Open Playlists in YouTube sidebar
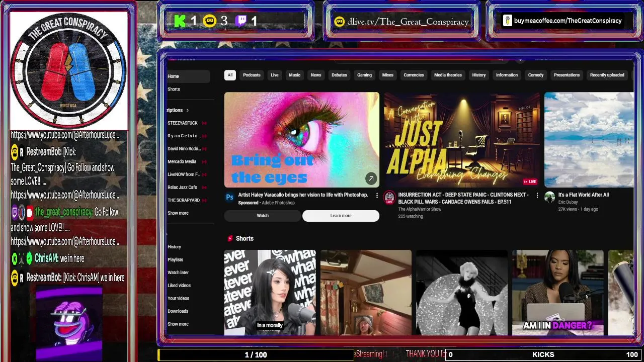This screenshot has width=644, height=362. (x=175, y=260)
